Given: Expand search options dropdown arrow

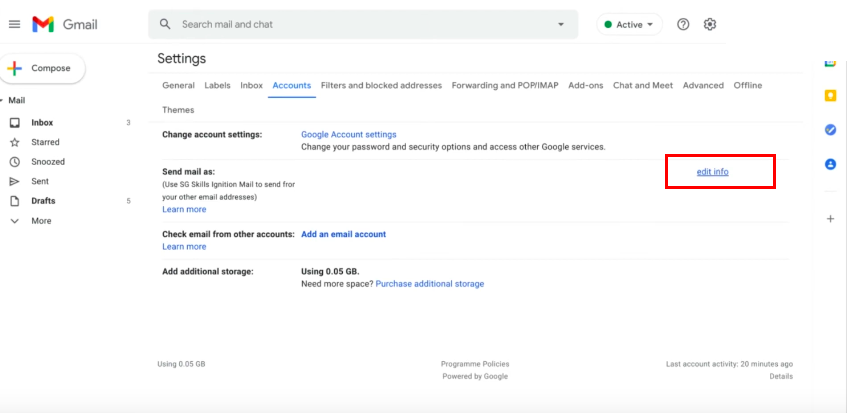Looking at the screenshot, I should [561, 24].
